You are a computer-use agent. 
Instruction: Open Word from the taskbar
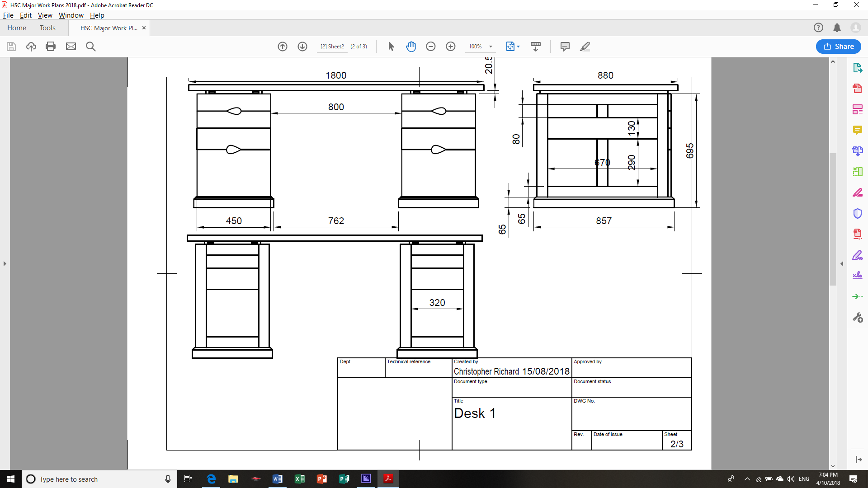click(x=278, y=479)
